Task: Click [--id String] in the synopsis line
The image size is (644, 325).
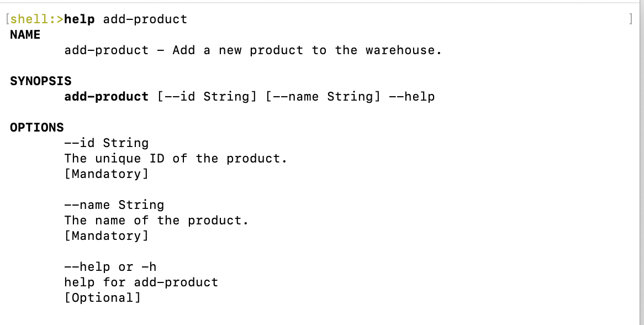Action: point(208,97)
